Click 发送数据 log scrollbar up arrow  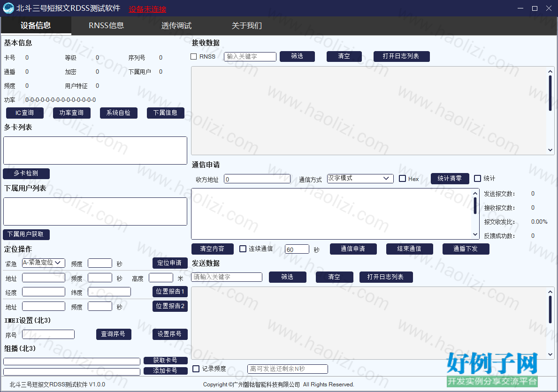coord(550,292)
